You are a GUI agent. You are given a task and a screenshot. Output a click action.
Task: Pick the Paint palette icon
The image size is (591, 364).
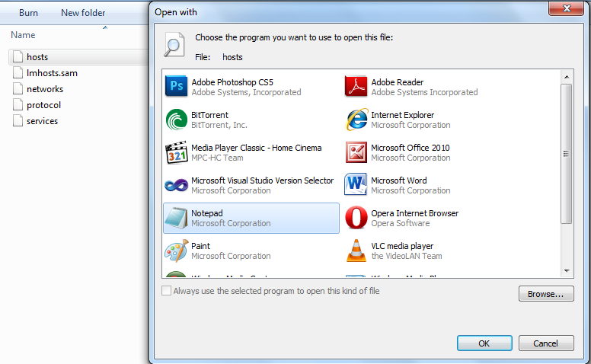[177, 251]
